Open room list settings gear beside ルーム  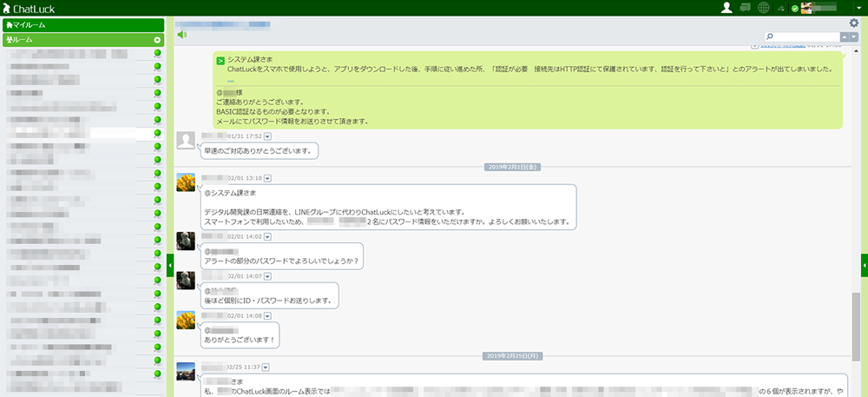157,40
